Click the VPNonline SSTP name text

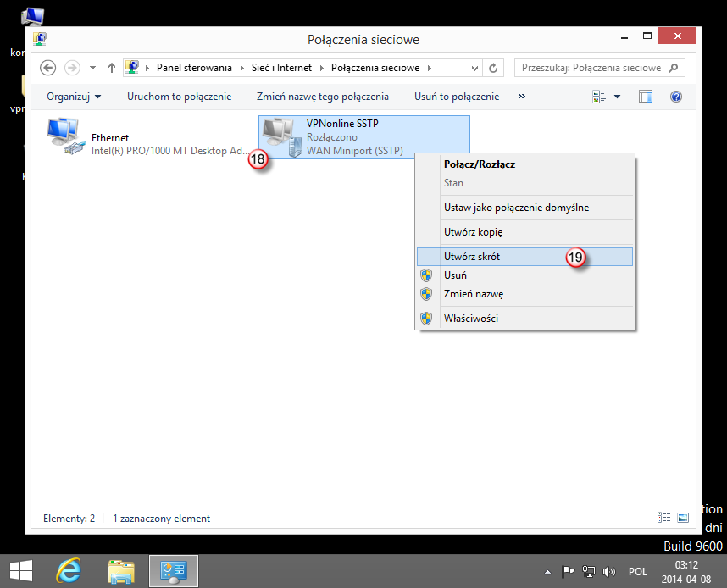tap(342, 124)
